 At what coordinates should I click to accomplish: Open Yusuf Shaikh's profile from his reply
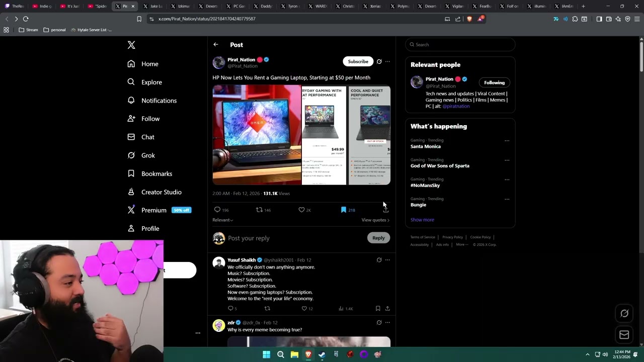pos(242,260)
